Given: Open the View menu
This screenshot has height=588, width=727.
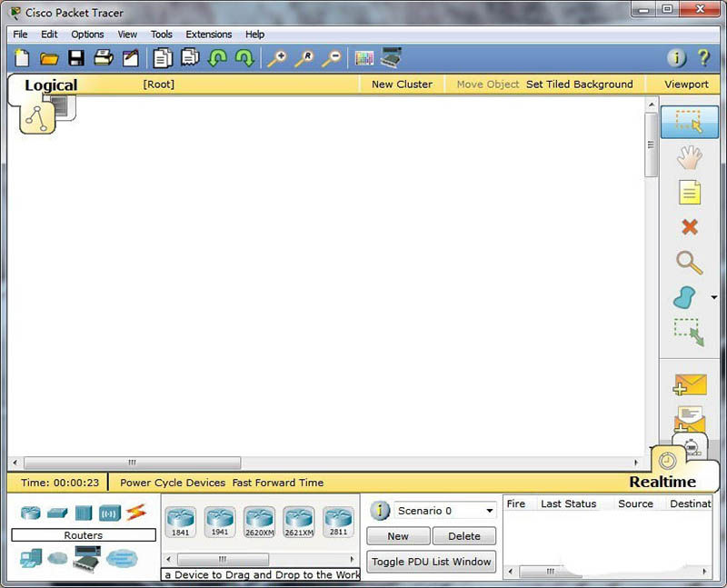Looking at the screenshot, I should pos(127,35).
